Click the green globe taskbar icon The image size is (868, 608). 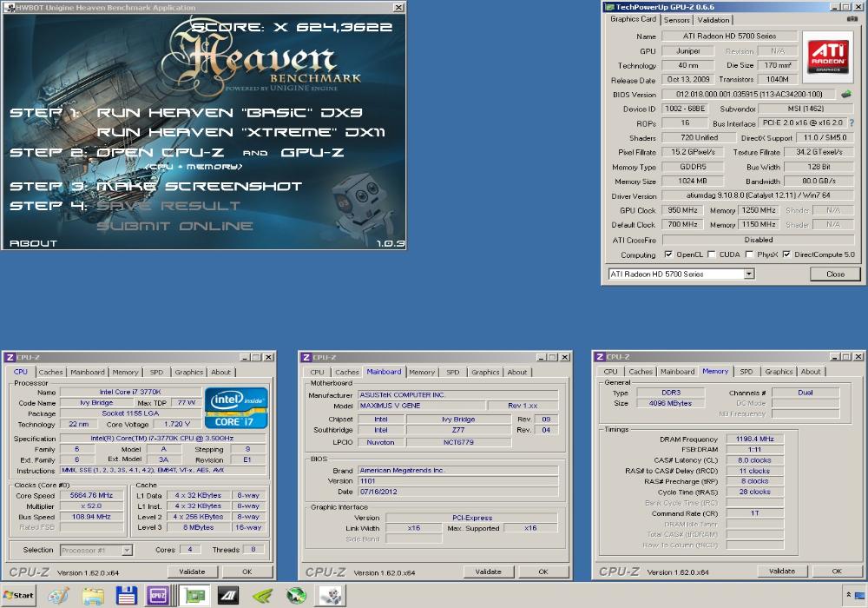tap(297, 596)
